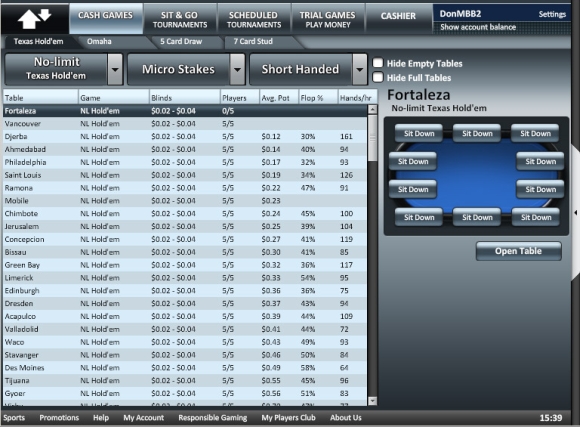Sort by the Blinds column header
This screenshot has width=580, height=427.
185,98
